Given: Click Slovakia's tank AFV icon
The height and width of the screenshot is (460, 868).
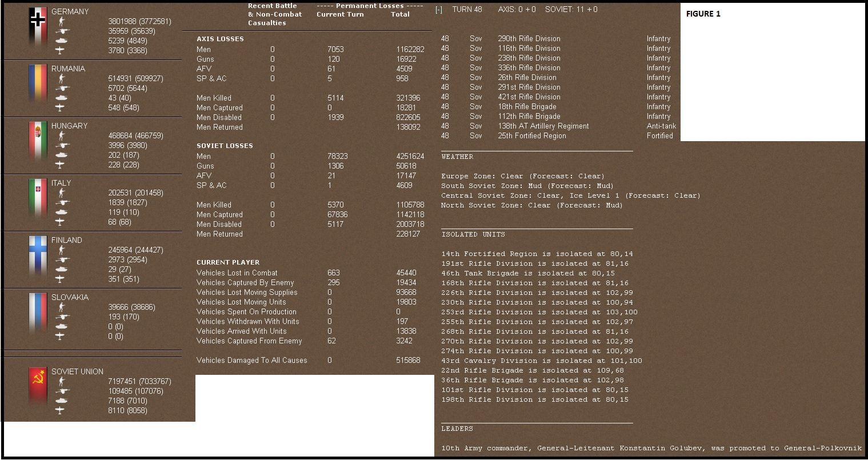Looking at the screenshot, I should pos(61,327).
